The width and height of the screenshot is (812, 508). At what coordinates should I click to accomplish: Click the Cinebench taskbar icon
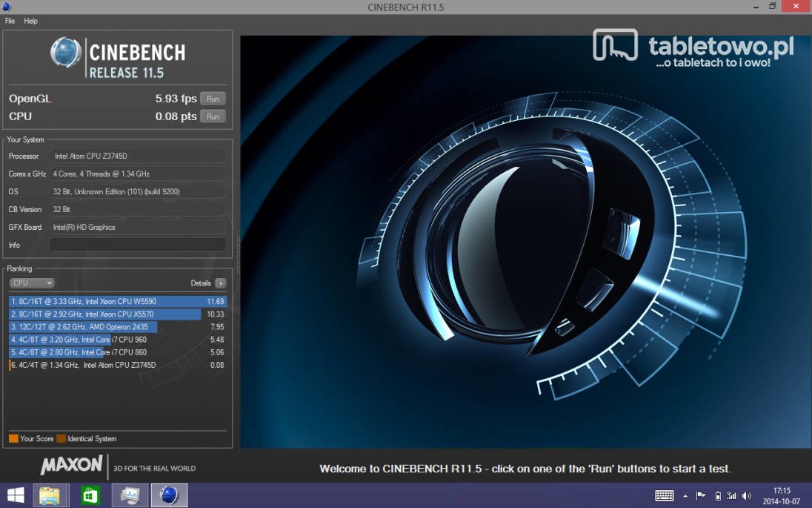(x=169, y=495)
